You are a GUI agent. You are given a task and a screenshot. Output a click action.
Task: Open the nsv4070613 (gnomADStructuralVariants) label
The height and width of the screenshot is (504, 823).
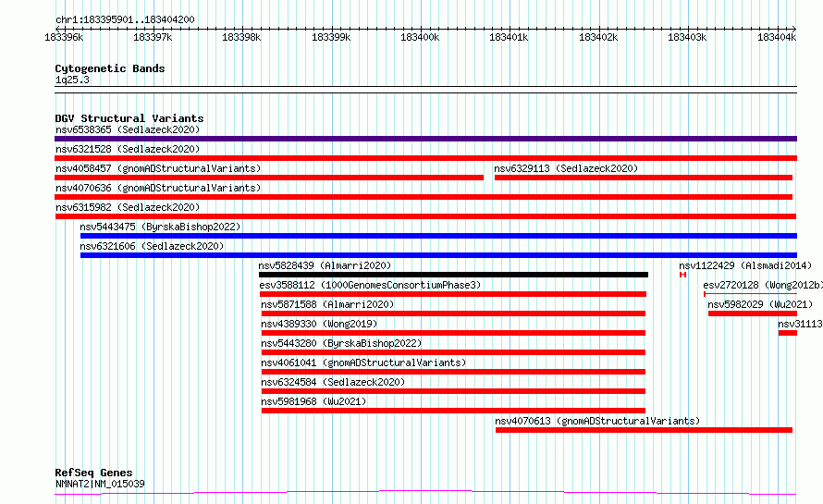[x=597, y=421]
